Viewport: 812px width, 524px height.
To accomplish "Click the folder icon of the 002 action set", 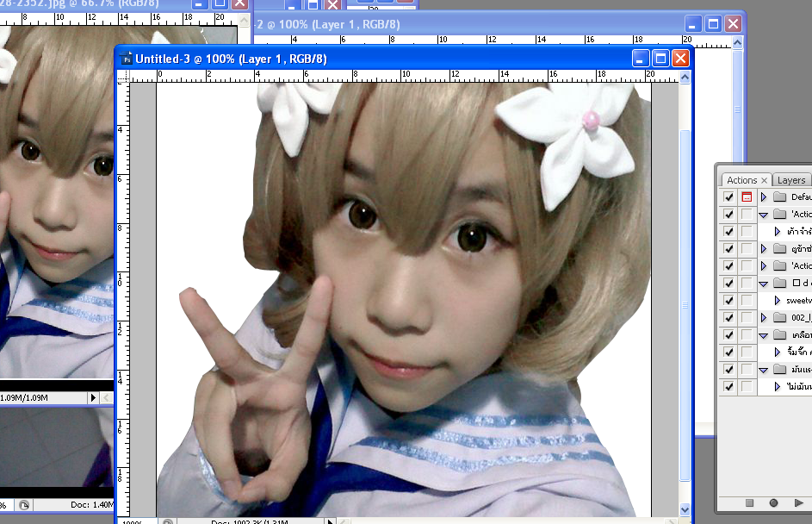I will [780, 317].
